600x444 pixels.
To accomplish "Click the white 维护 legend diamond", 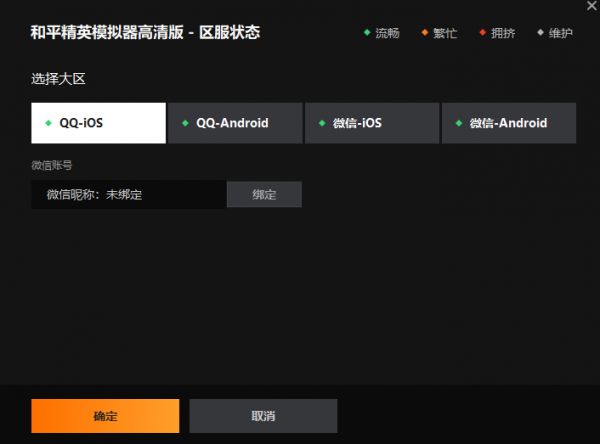I will coord(540,33).
